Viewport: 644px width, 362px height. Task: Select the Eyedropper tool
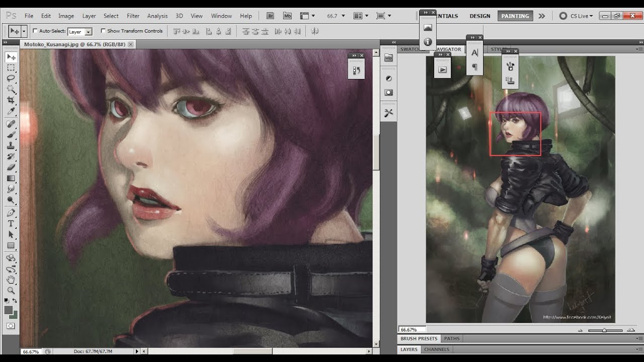[11, 112]
